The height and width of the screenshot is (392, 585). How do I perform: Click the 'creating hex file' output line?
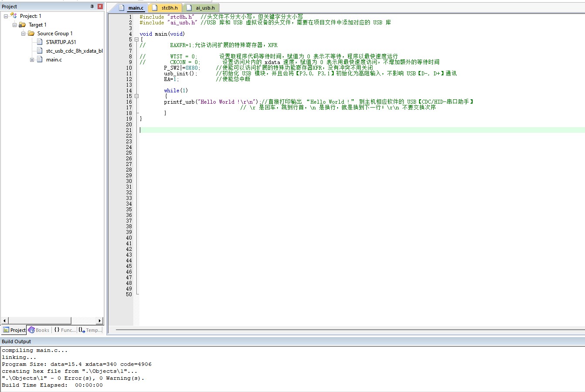pos(70,371)
